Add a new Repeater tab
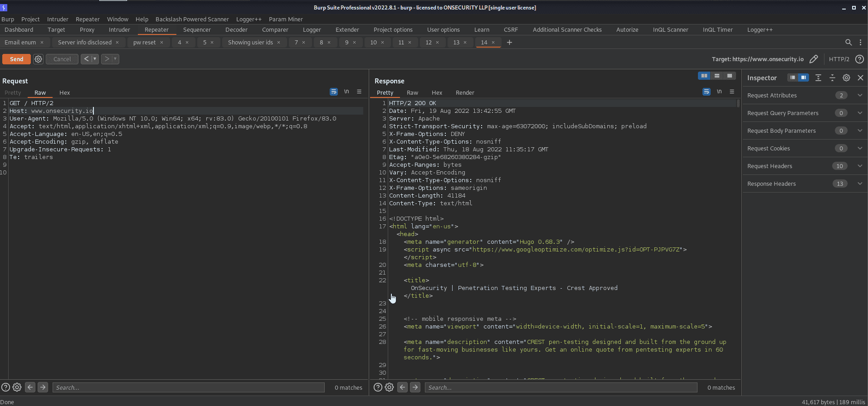 click(x=509, y=42)
